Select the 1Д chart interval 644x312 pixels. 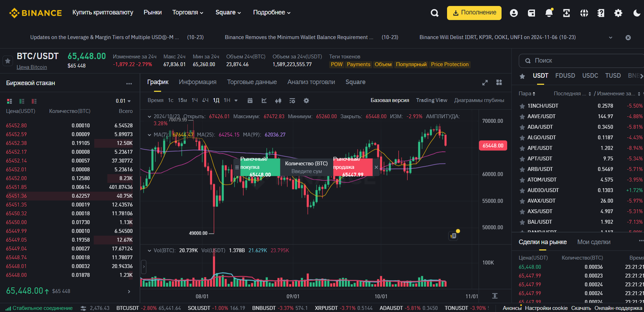click(x=216, y=100)
